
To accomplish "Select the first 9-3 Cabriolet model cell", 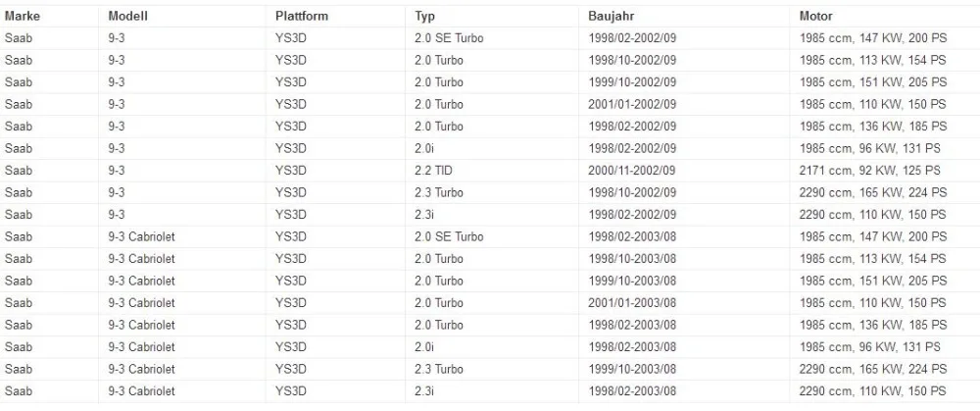I will [141, 236].
